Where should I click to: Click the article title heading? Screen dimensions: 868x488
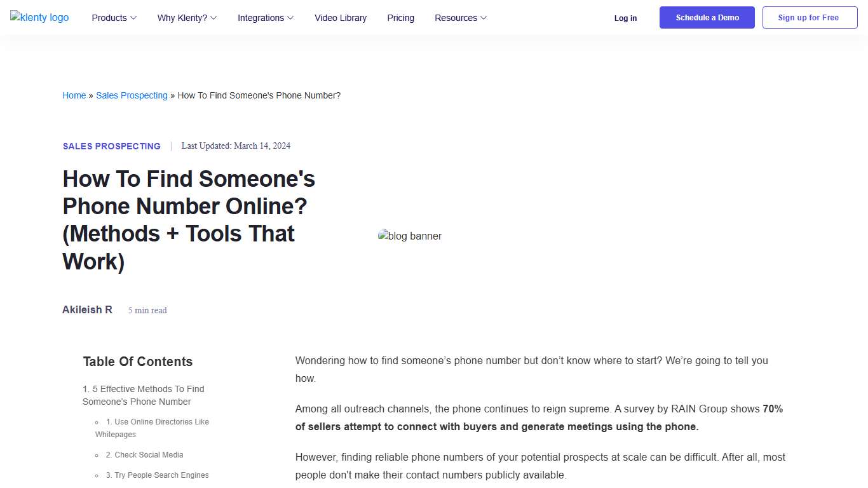pyautogui.click(x=189, y=220)
